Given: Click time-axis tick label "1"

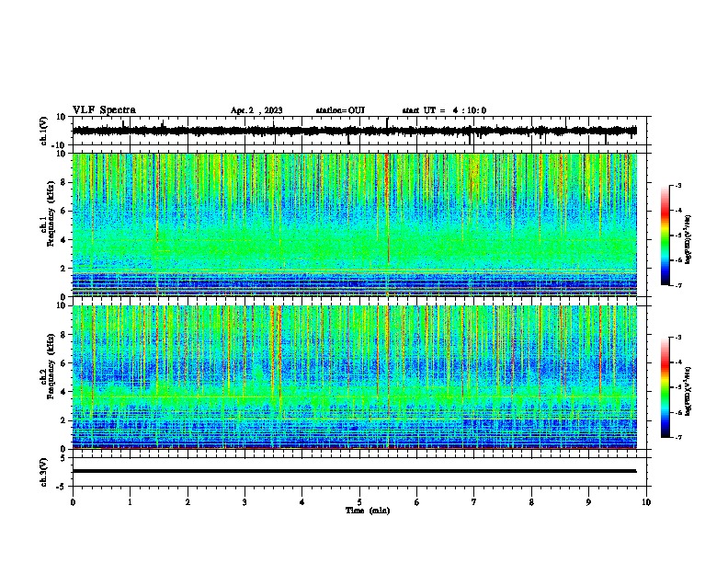Looking at the screenshot, I should coord(130,502).
